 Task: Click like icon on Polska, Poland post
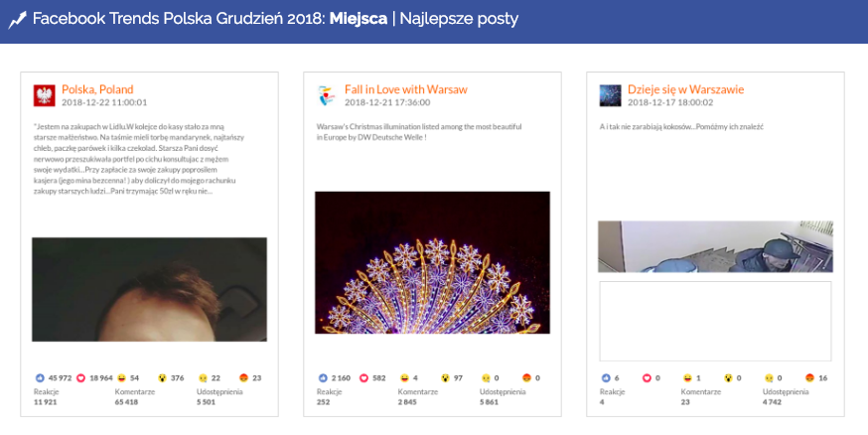40,378
